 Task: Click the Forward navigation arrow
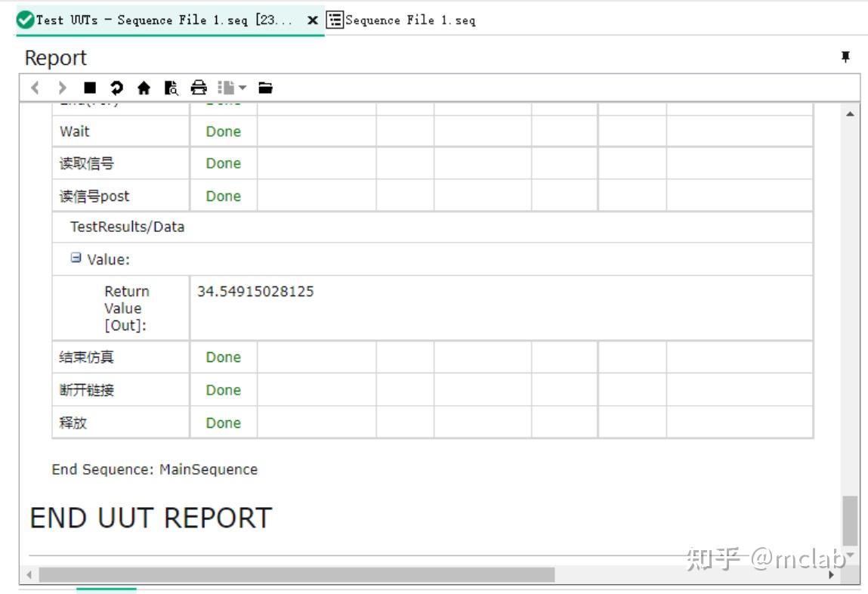click(62, 87)
